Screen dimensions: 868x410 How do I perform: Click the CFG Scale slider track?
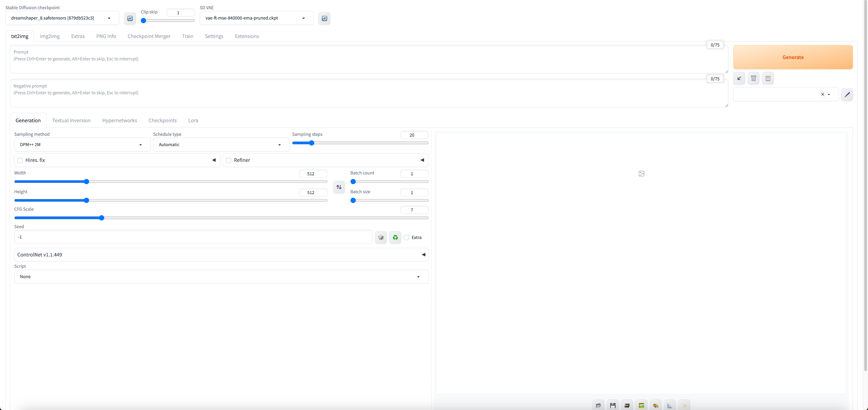[236, 218]
